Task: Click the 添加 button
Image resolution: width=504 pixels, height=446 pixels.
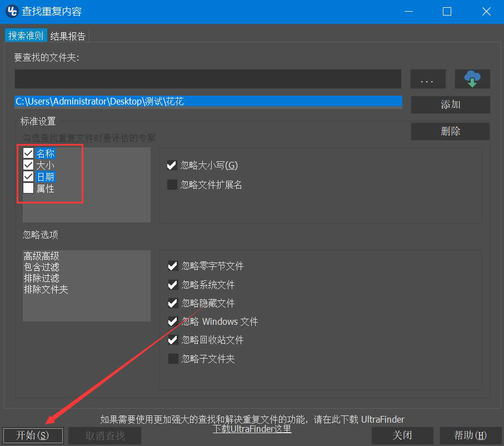Action: click(x=450, y=105)
